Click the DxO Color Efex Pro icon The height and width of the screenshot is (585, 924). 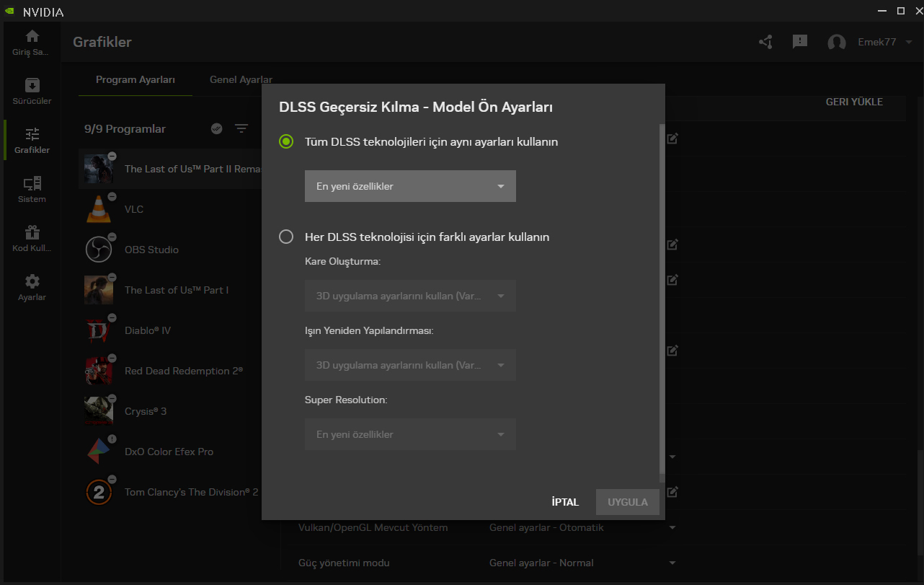click(98, 452)
